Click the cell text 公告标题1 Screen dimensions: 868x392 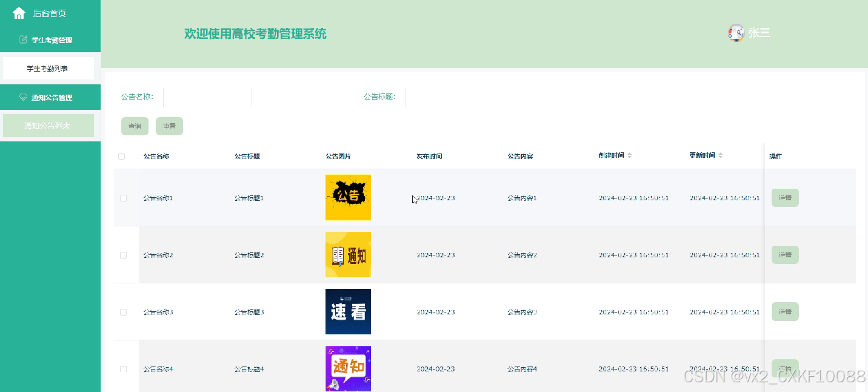point(249,198)
